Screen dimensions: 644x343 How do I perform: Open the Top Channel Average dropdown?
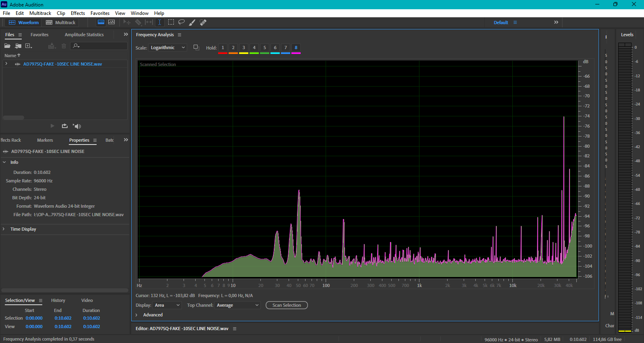click(237, 305)
